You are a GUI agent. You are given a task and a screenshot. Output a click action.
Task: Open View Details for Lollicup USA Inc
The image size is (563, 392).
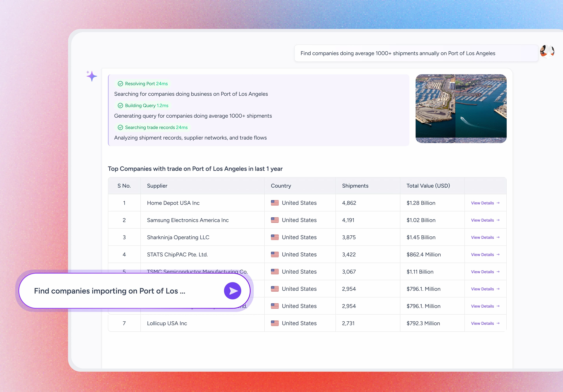click(x=485, y=323)
